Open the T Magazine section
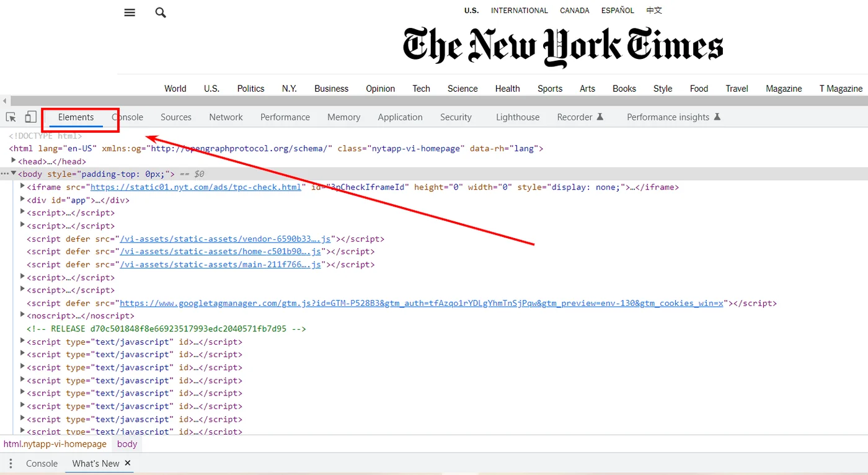Viewport: 868px width, 475px height. click(x=841, y=89)
